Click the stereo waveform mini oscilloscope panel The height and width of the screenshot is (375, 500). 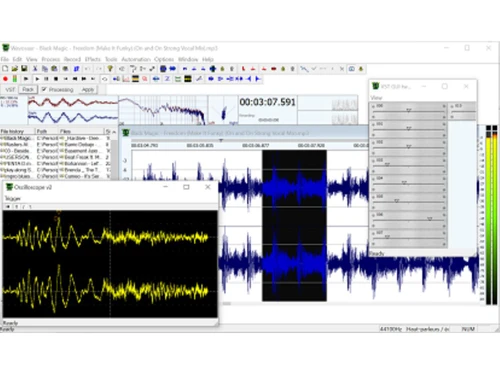(x=73, y=110)
